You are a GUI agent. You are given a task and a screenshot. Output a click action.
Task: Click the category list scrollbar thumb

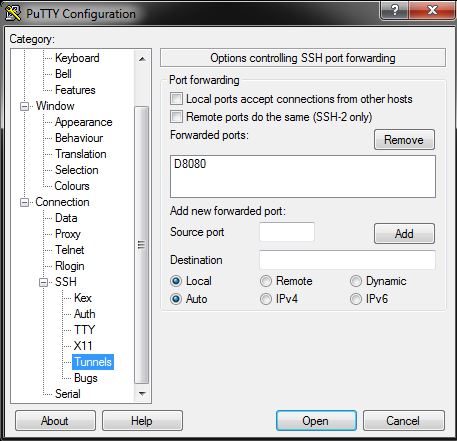tap(142, 245)
